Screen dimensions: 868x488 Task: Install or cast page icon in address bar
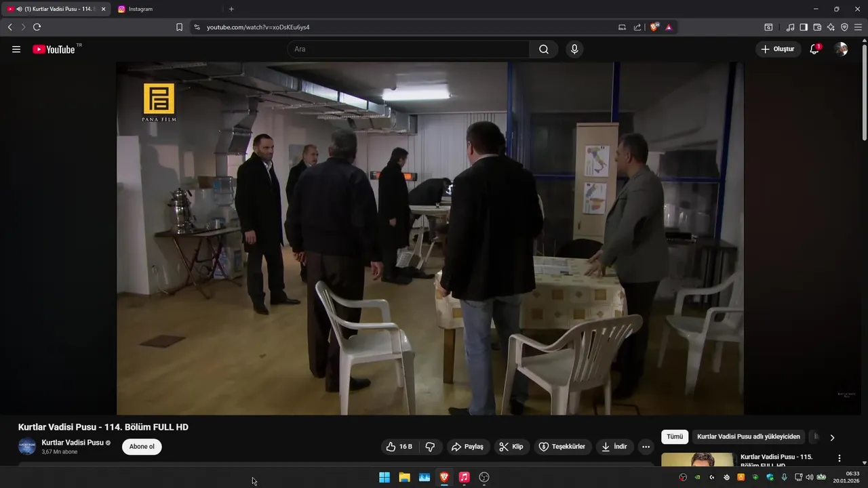622,27
